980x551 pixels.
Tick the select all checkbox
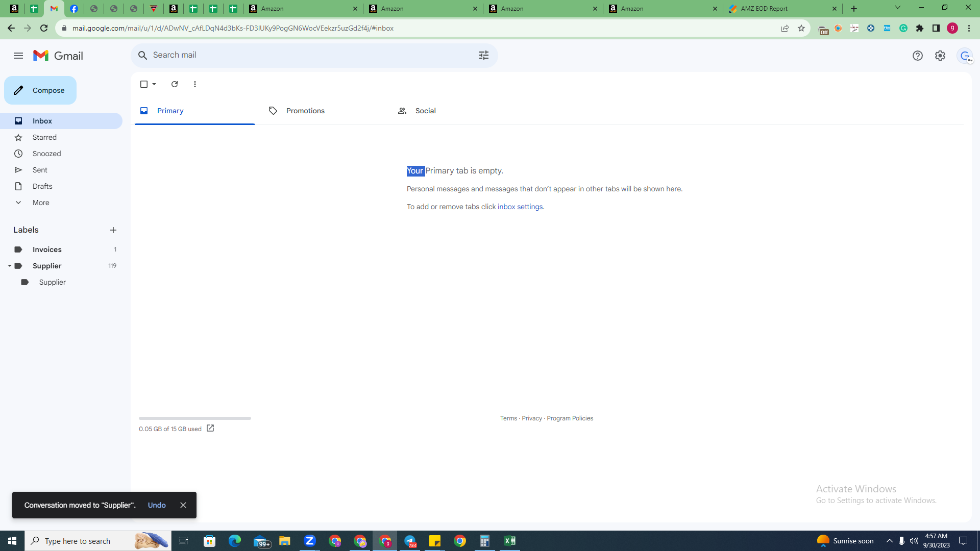point(144,84)
